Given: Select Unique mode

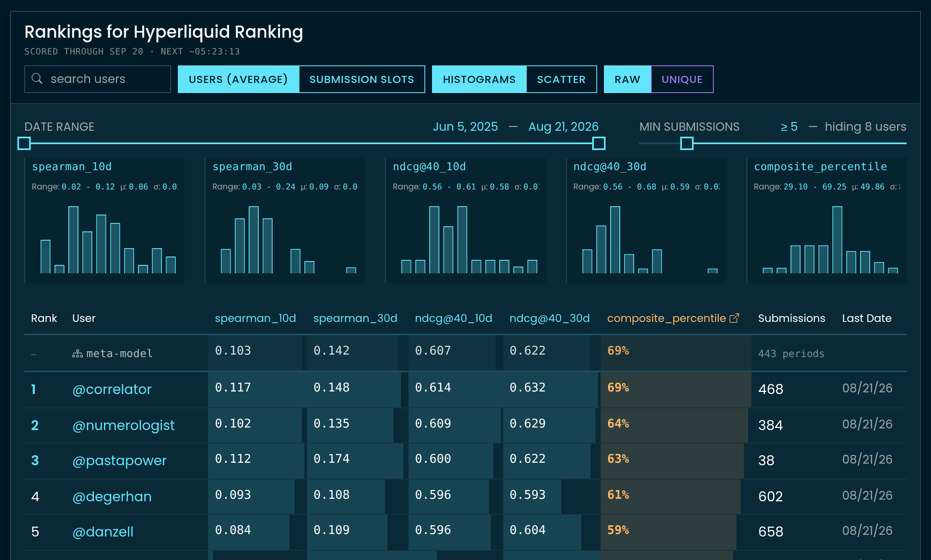Looking at the screenshot, I should pyautogui.click(x=682, y=79).
